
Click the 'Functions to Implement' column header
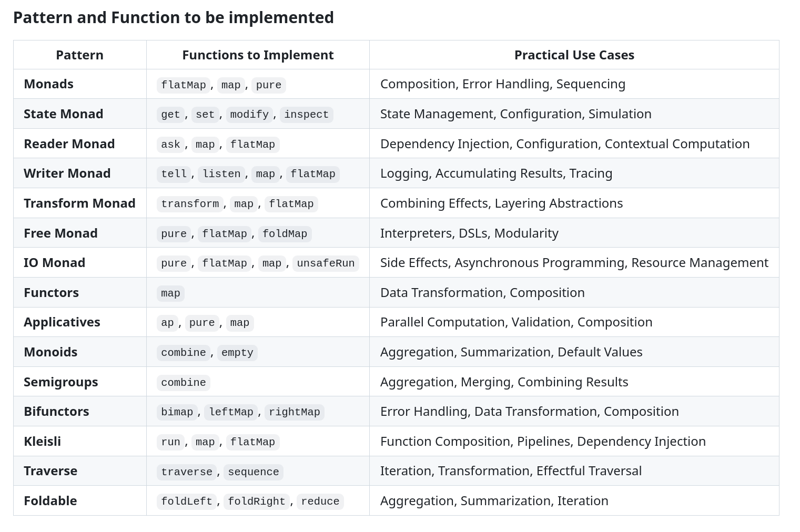258,55
